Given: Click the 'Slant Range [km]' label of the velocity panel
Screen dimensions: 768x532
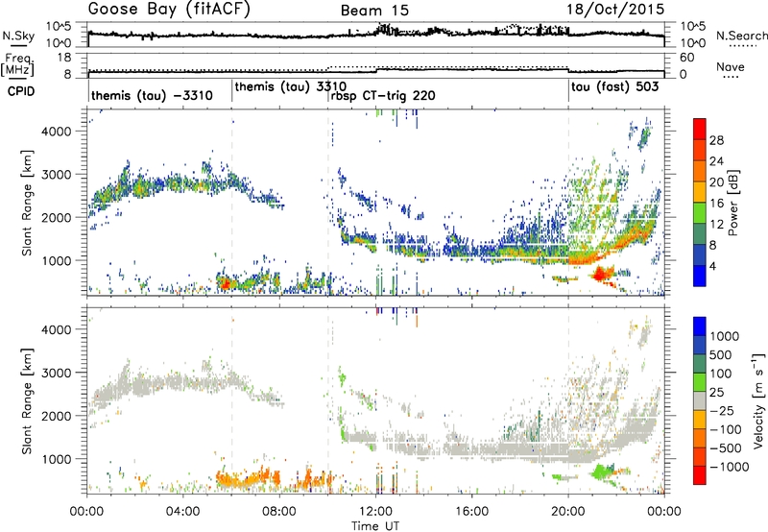Looking at the screenshot, I should tap(27, 401).
